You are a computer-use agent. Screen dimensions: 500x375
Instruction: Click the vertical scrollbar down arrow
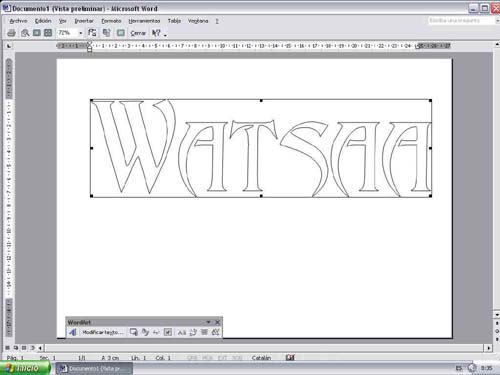497,314
